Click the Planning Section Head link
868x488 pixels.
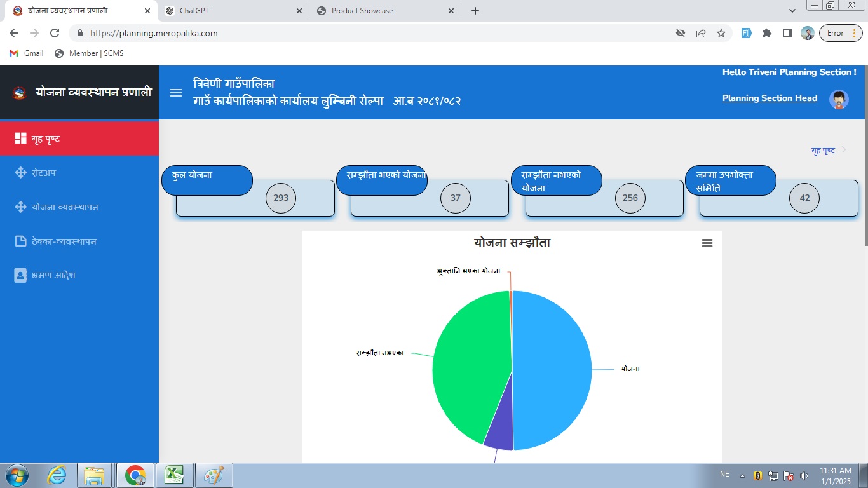[770, 98]
